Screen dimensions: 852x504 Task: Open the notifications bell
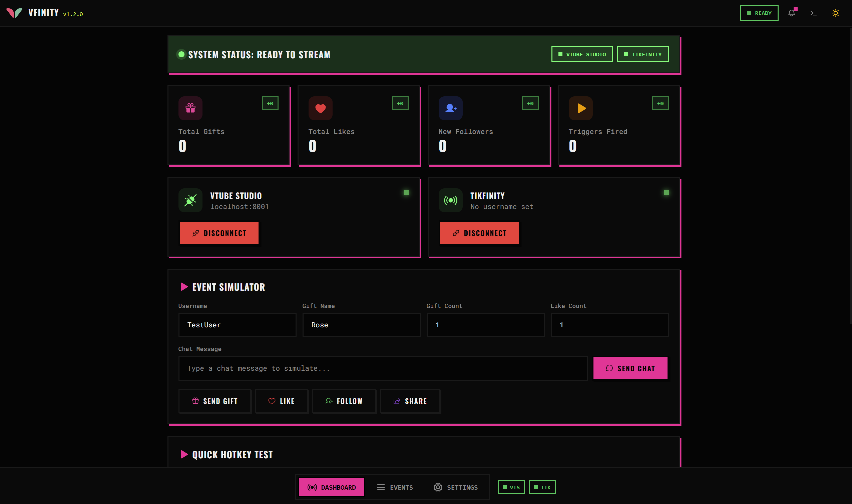[x=792, y=13]
